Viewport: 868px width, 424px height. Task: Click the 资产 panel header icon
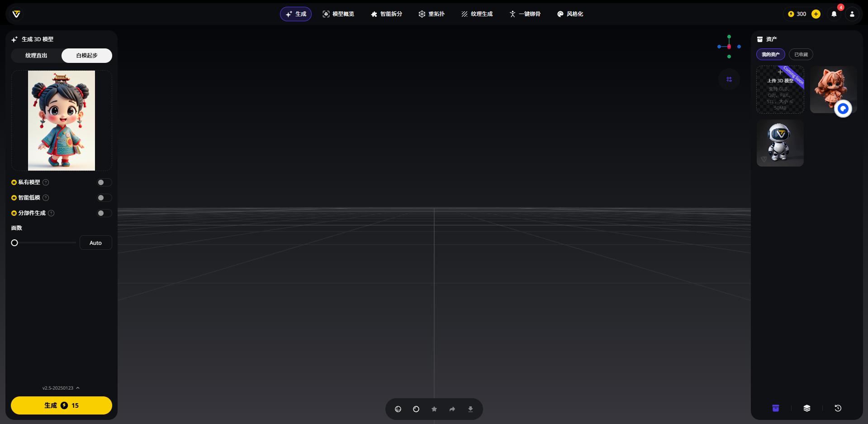760,39
